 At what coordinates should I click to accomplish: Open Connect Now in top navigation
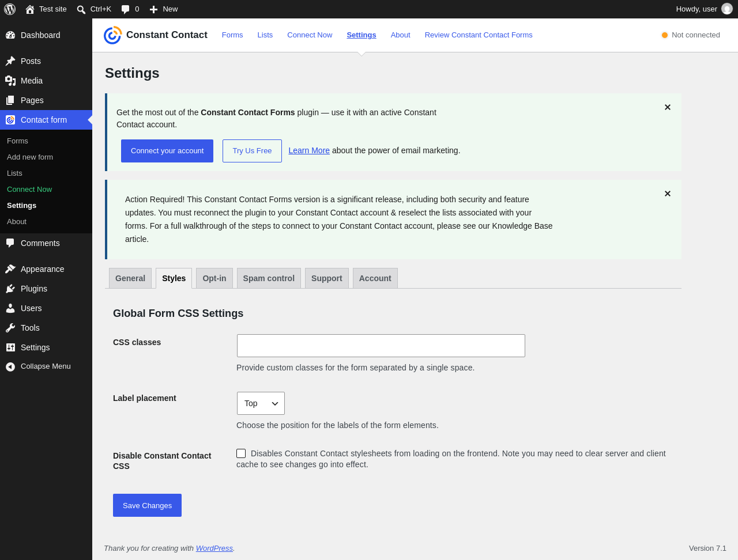pyautogui.click(x=310, y=35)
